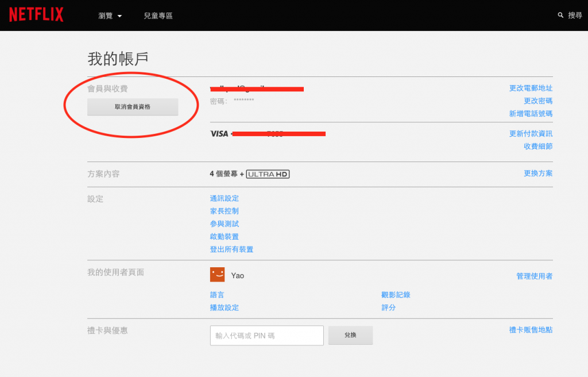The image size is (588, 377).
Task: Open 通訊設定 communication settings
Action: coord(225,198)
